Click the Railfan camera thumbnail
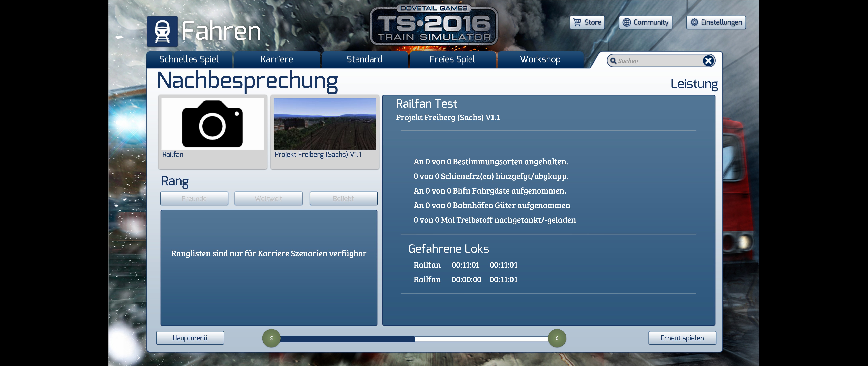Viewport: 868px width, 366px height. tap(213, 124)
